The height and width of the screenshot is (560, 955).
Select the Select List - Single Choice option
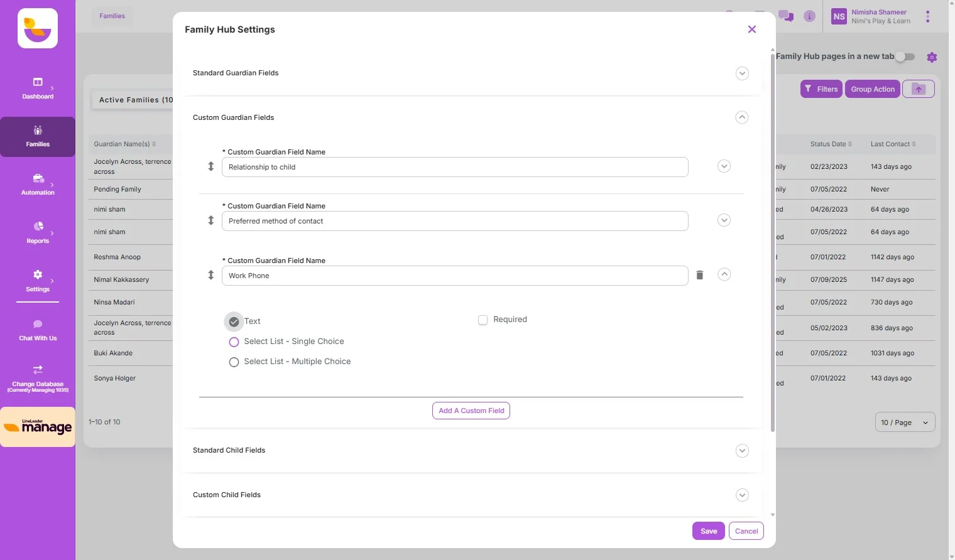click(x=234, y=342)
